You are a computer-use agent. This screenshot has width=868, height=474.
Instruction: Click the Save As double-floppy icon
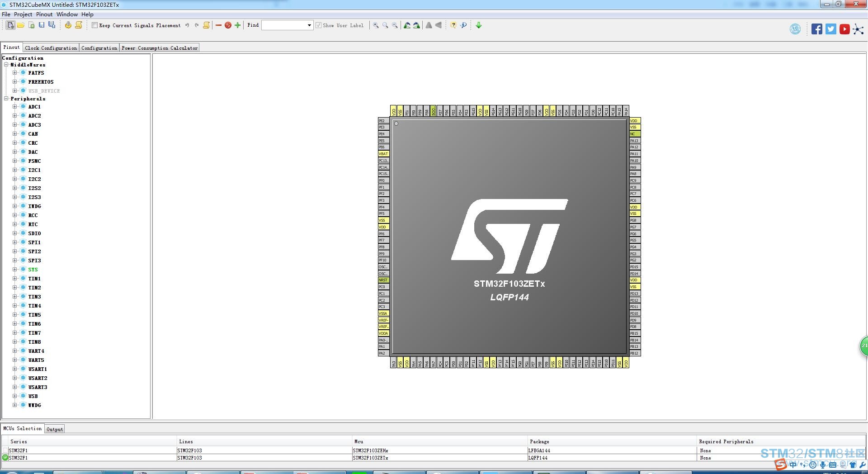(52, 25)
